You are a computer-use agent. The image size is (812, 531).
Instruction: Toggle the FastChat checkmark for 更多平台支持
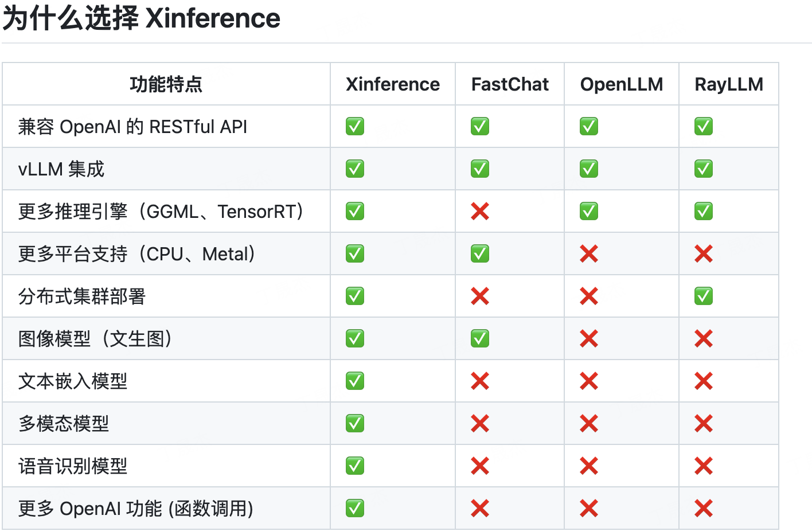click(479, 253)
